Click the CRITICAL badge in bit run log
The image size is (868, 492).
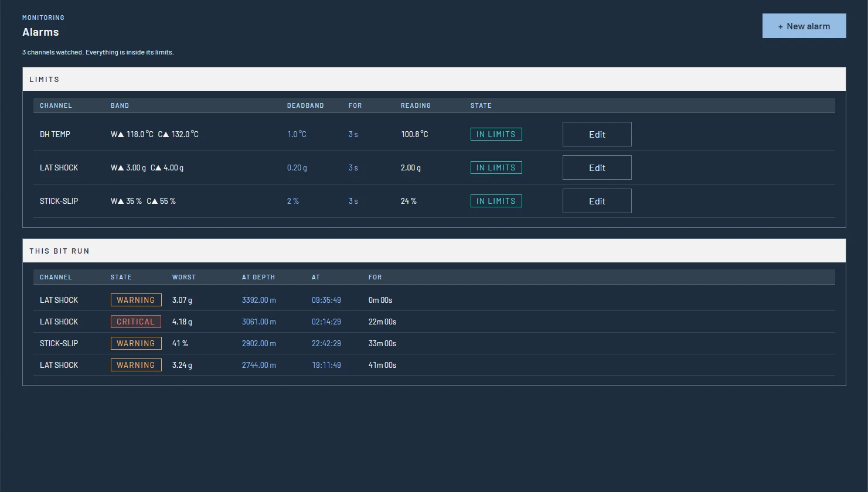click(136, 322)
